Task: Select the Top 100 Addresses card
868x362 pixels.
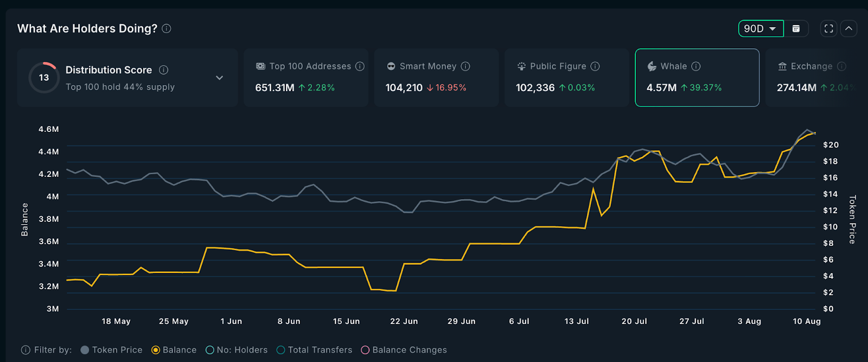Action: (x=306, y=78)
